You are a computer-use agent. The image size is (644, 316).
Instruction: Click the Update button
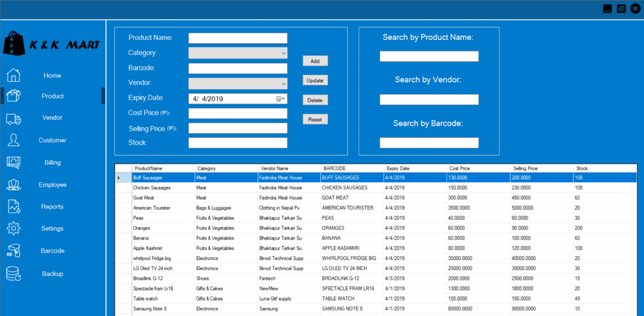[315, 80]
